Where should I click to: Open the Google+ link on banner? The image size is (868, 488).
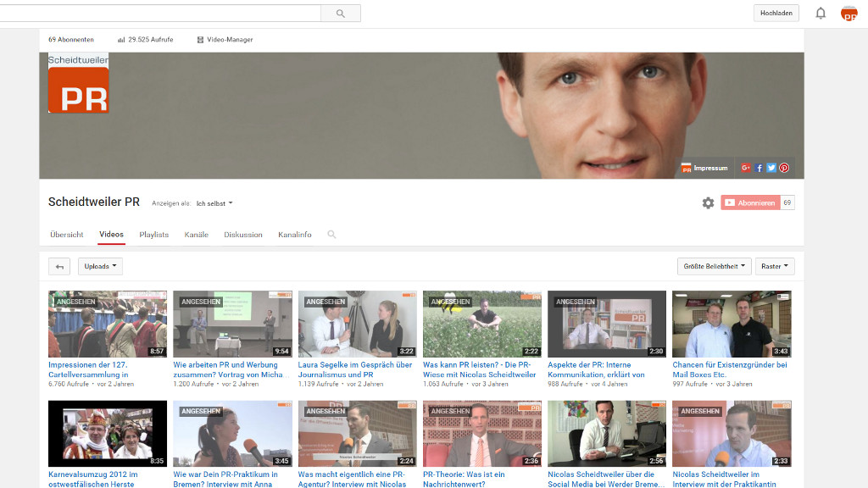pyautogui.click(x=746, y=168)
